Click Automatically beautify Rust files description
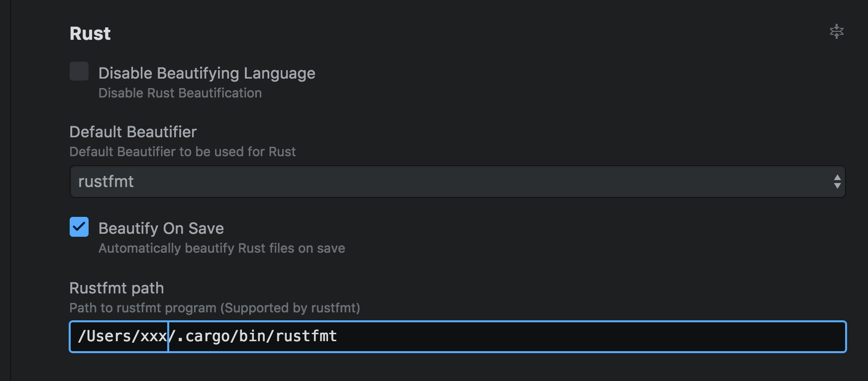 click(221, 248)
